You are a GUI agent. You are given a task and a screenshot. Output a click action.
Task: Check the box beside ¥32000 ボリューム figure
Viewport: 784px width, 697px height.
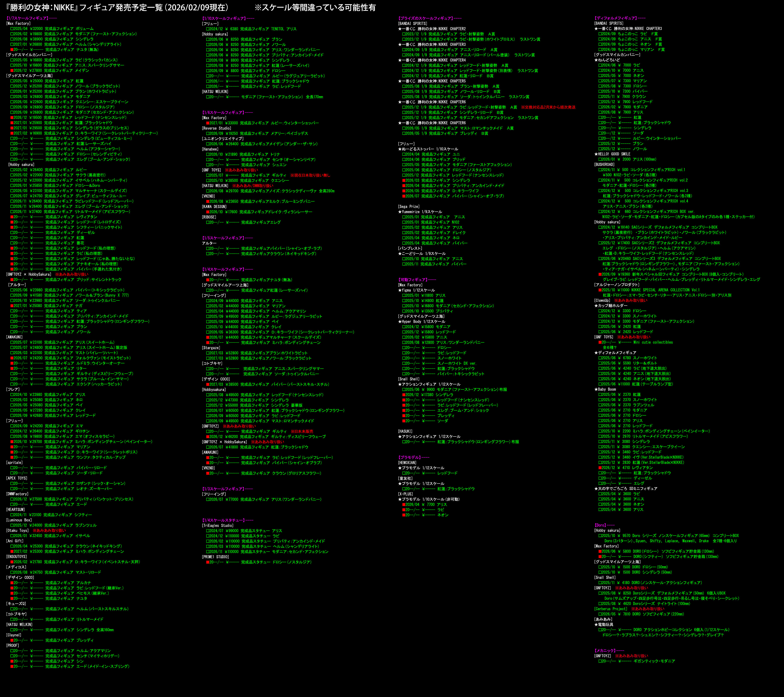coord(12,29)
